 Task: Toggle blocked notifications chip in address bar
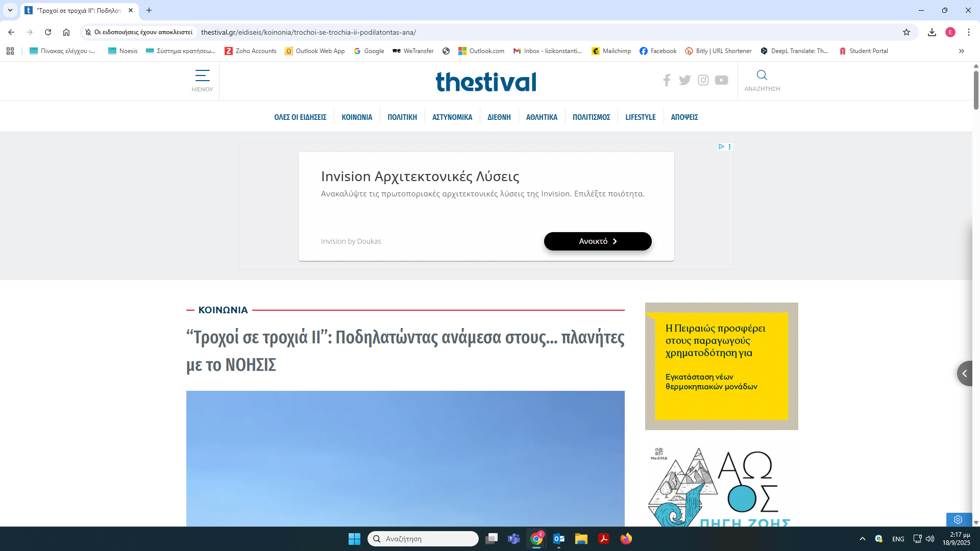139,32
